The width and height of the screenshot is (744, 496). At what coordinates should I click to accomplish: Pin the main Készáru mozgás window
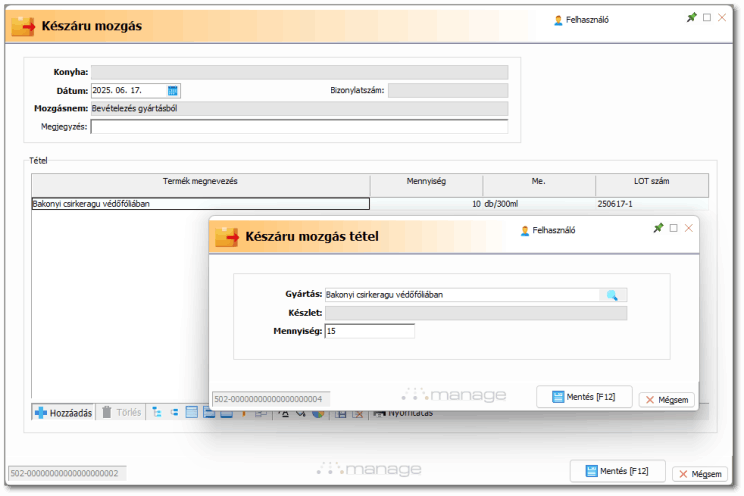coord(692,18)
